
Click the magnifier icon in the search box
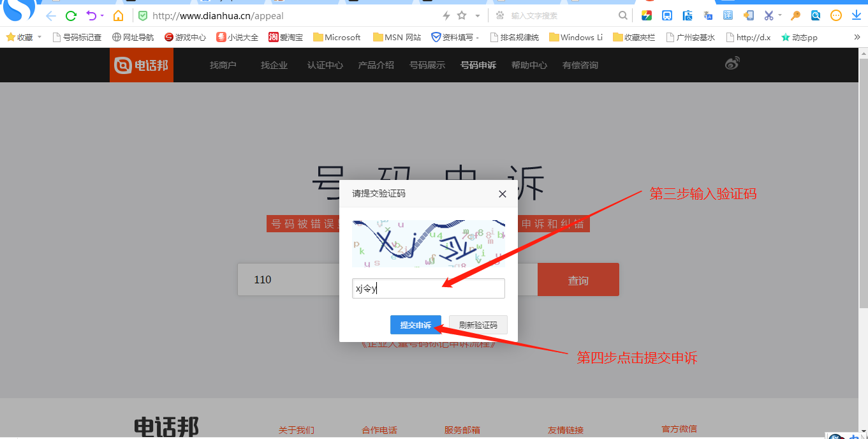623,16
